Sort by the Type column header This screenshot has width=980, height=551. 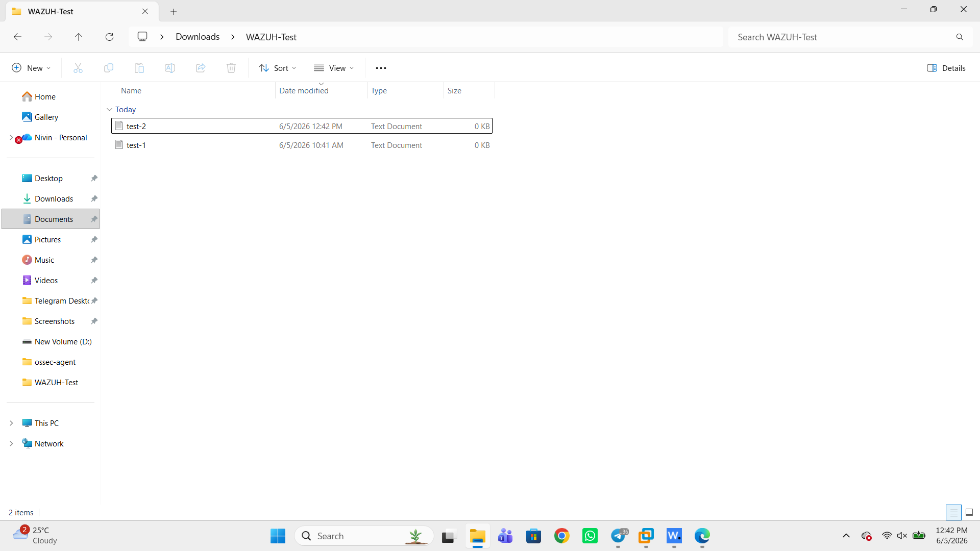tap(379, 90)
